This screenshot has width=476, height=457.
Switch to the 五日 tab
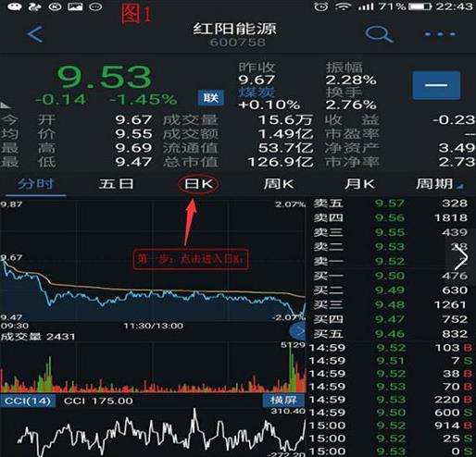pyautogui.click(x=116, y=184)
